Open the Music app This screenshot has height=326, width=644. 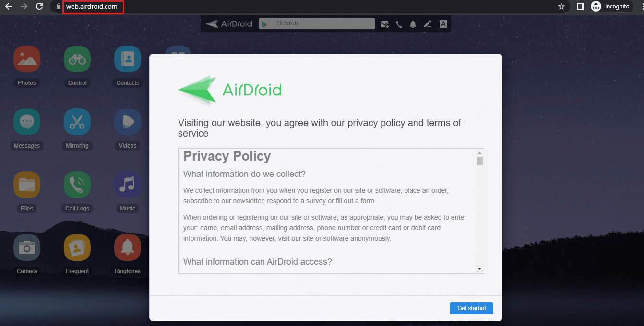tap(127, 184)
